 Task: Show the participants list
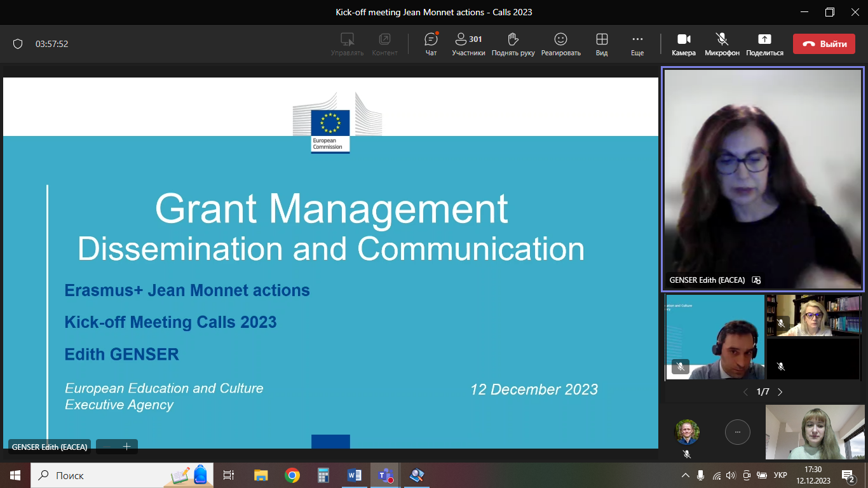(x=468, y=44)
